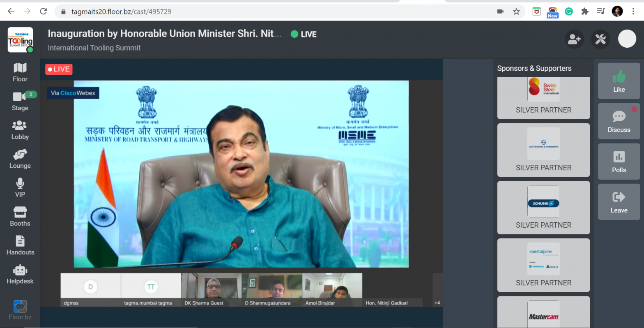Screen dimensions: 644x328
Task: Click the browser address bar
Action: (279, 12)
